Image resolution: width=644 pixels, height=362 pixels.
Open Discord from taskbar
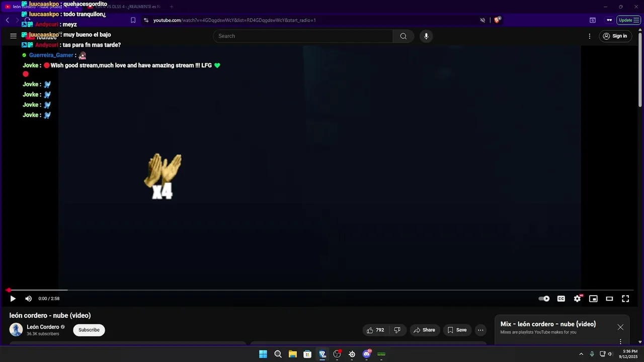point(367,354)
